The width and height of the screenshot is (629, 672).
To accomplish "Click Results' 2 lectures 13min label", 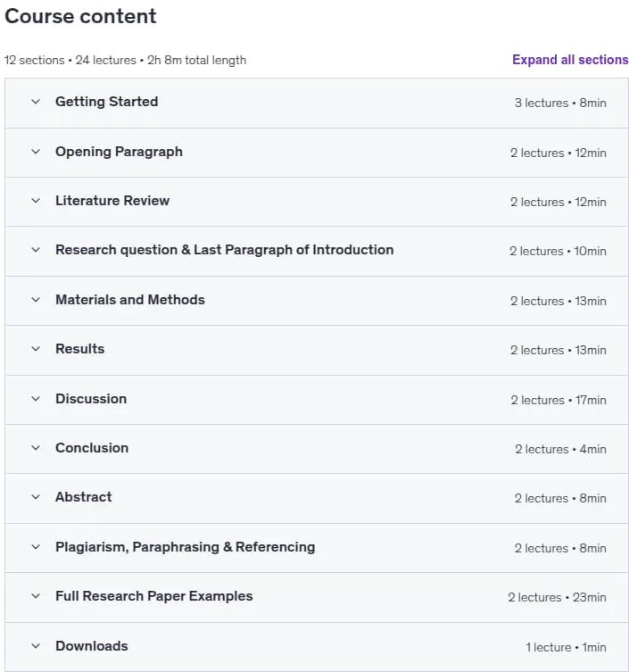I will [x=559, y=350].
